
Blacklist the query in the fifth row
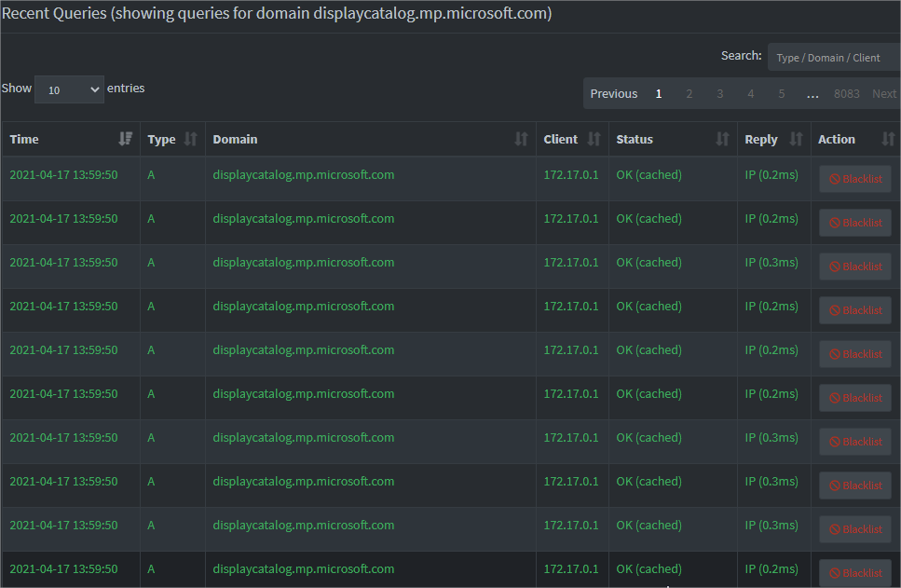pos(855,354)
